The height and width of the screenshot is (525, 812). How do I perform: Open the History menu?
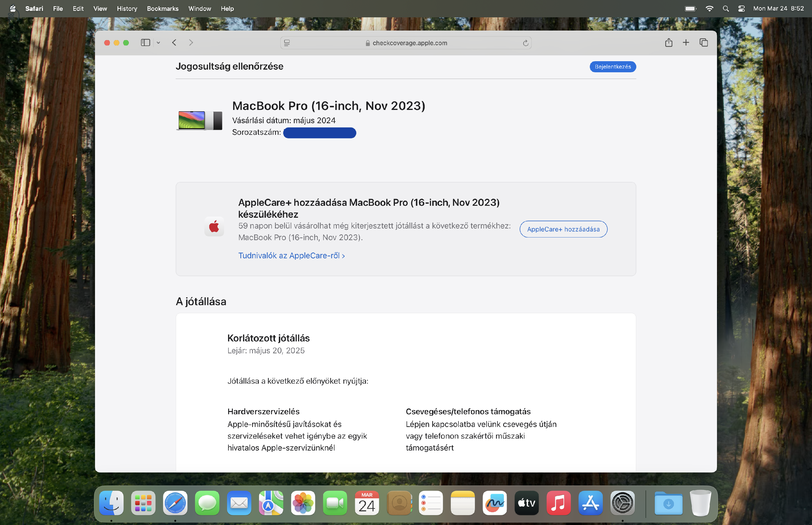(x=127, y=8)
